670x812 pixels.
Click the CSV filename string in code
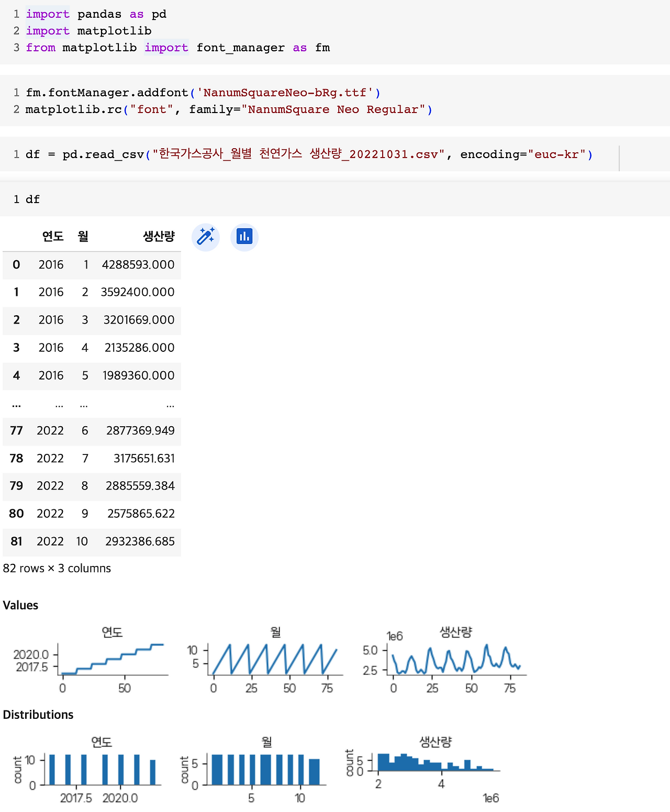[x=298, y=154]
